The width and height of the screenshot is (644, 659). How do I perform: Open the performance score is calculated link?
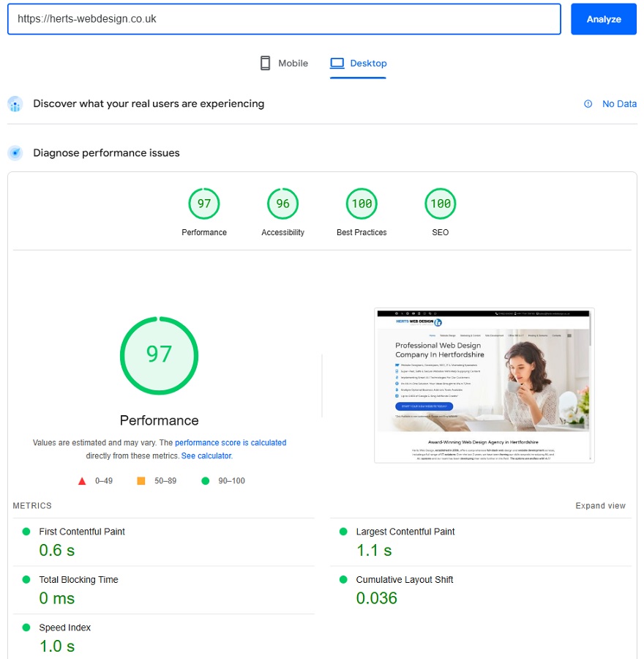click(x=231, y=442)
